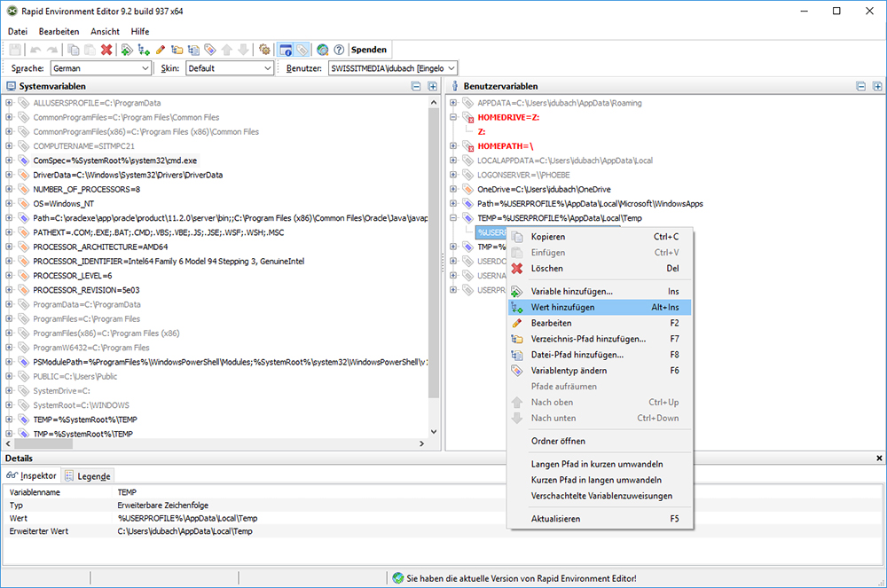Click the Systemvariablen horizontal scrollbar thumb
Image resolution: width=887 pixels, height=588 pixels.
[43, 443]
